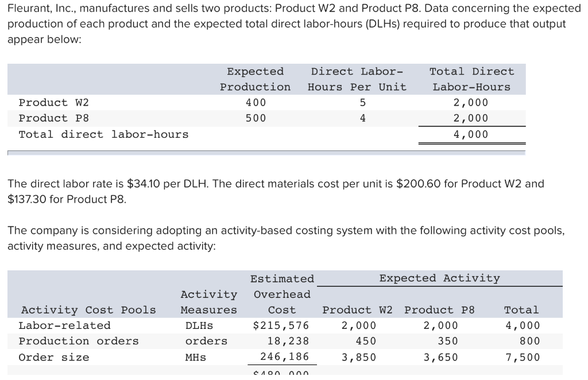Click the $34.10 direct labor rate text
Image resolution: width=588 pixels, height=380 pixels.
click(144, 184)
